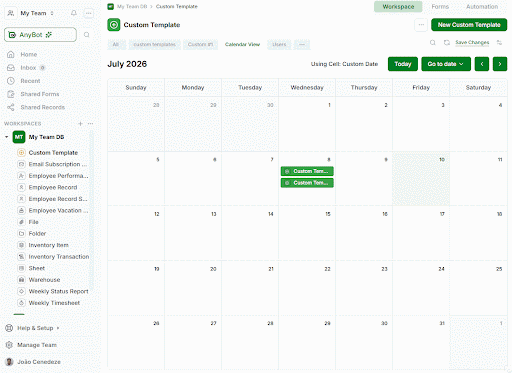
Task: Open the My Team switcher dropdown
Action: [x=37, y=13]
